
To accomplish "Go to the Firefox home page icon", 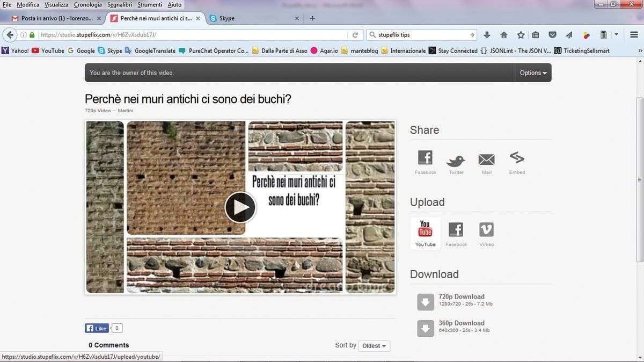I will (x=504, y=35).
